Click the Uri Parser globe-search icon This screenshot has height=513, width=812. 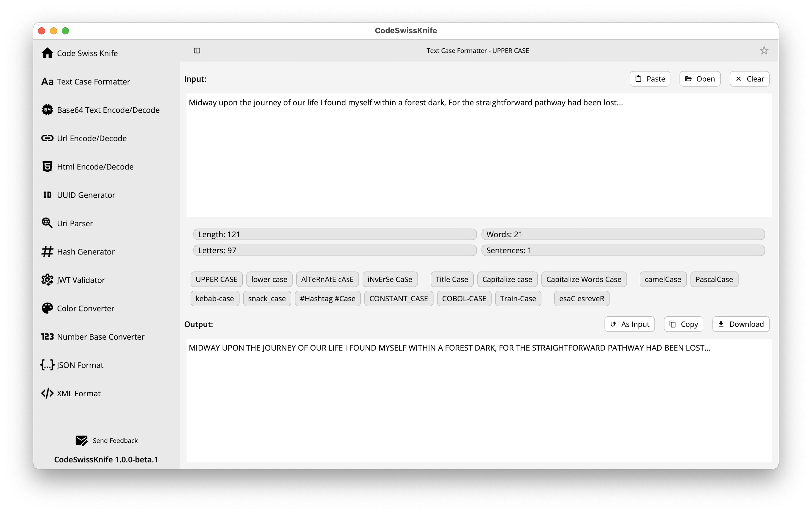pyautogui.click(x=47, y=223)
